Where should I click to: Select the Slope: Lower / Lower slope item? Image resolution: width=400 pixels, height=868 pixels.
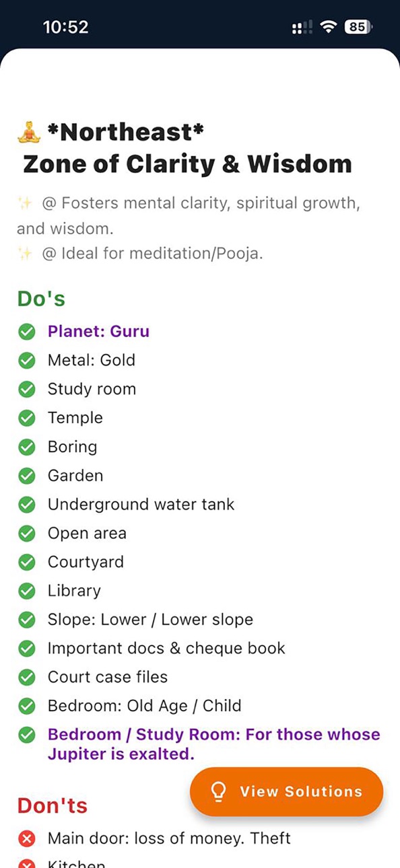pos(150,620)
